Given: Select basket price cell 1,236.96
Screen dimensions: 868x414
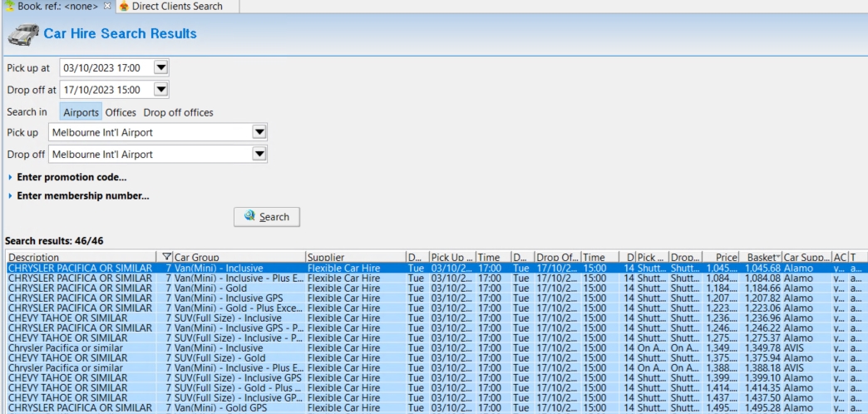Looking at the screenshot, I should tap(762, 318).
